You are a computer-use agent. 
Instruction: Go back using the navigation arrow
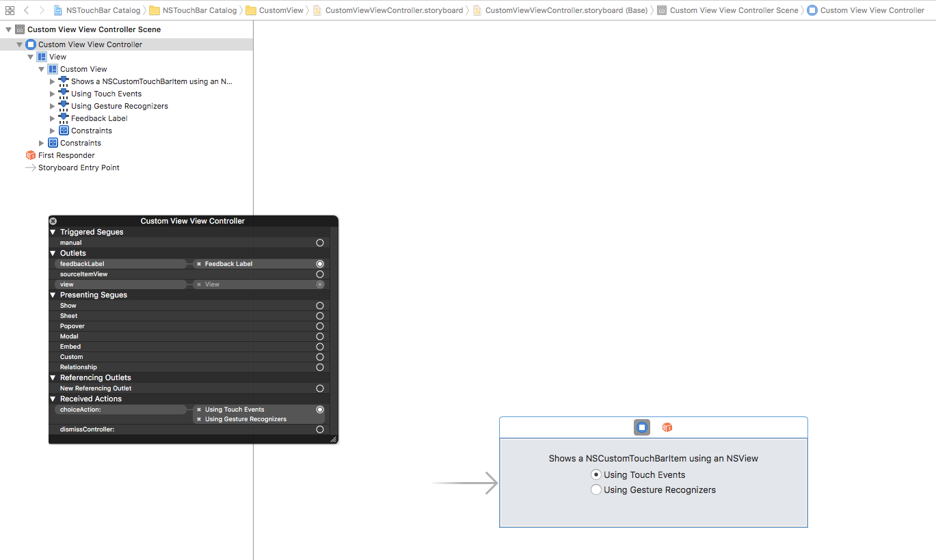pos(26,10)
